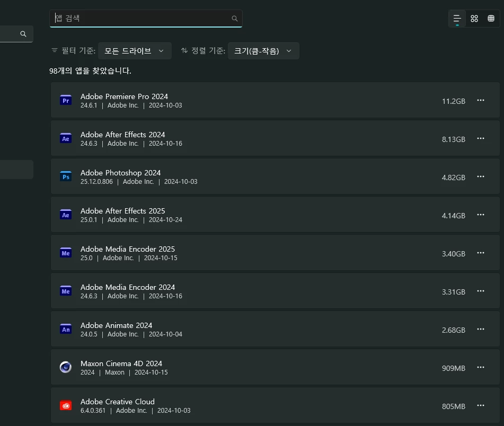Image resolution: width=504 pixels, height=426 pixels.
Task: Open more options for Adobe Photoshop 2024
Action: (x=481, y=176)
